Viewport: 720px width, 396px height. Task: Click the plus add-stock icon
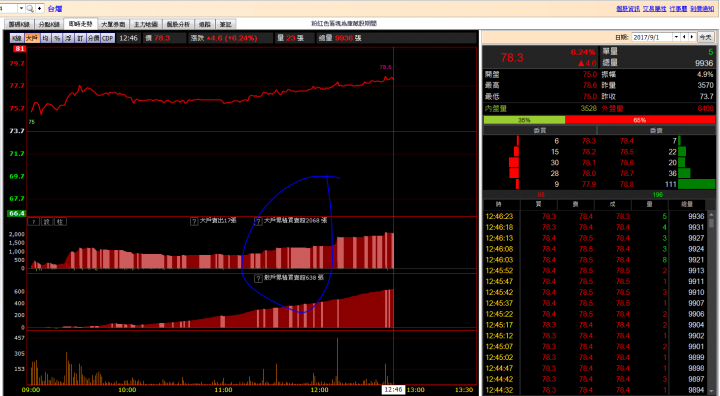click(x=39, y=9)
